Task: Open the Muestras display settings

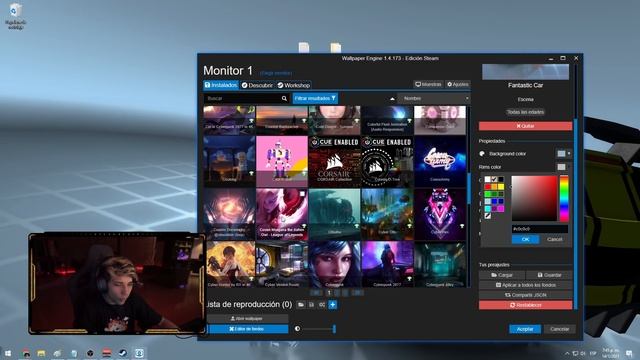Action: pyautogui.click(x=428, y=84)
